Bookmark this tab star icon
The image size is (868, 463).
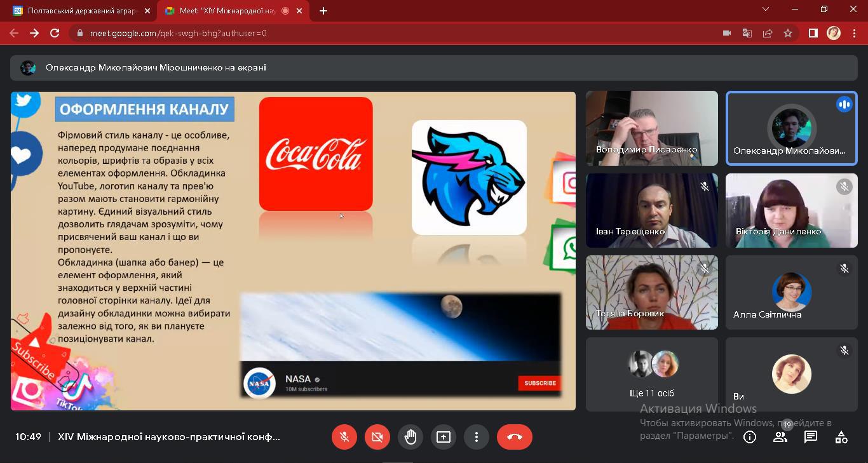788,33
